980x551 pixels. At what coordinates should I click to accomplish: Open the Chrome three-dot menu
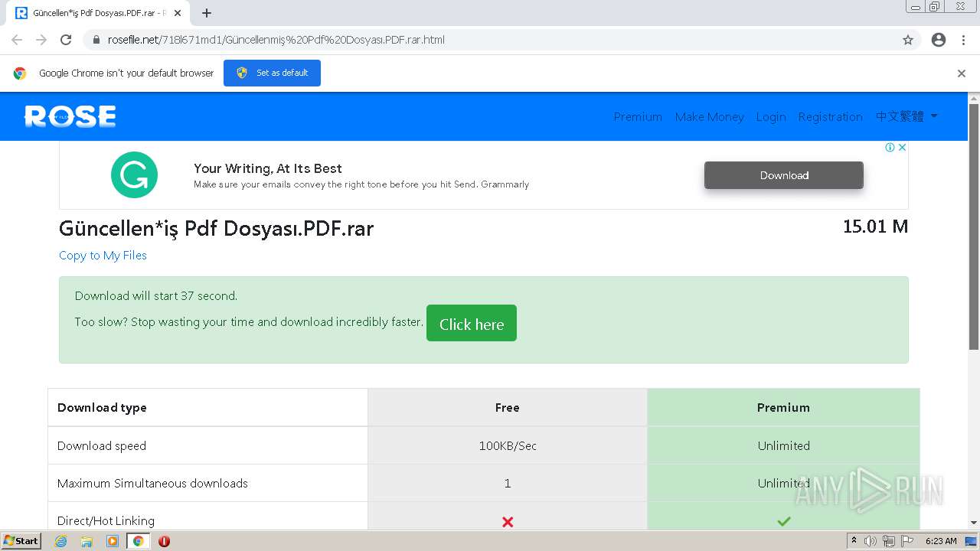[963, 40]
